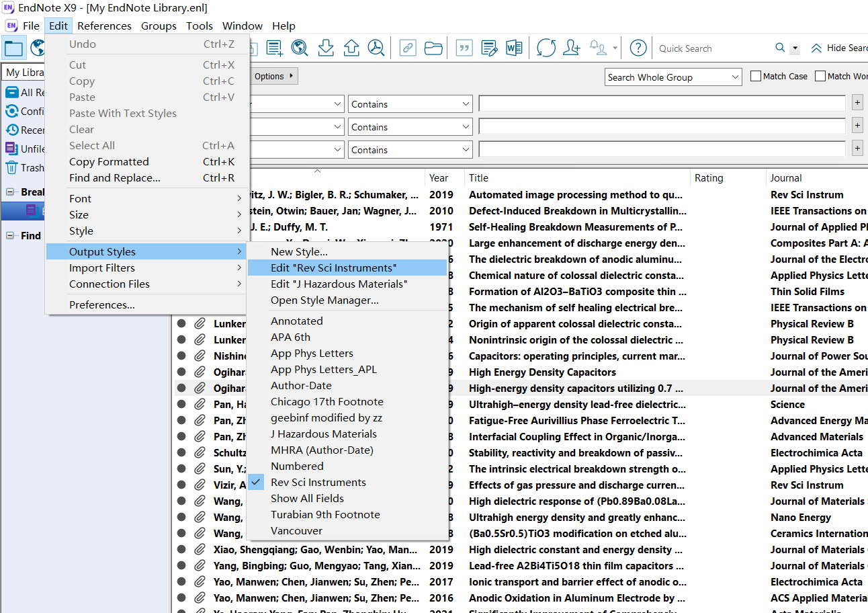Open Online Search globe toolbar icon

pos(300,48)
